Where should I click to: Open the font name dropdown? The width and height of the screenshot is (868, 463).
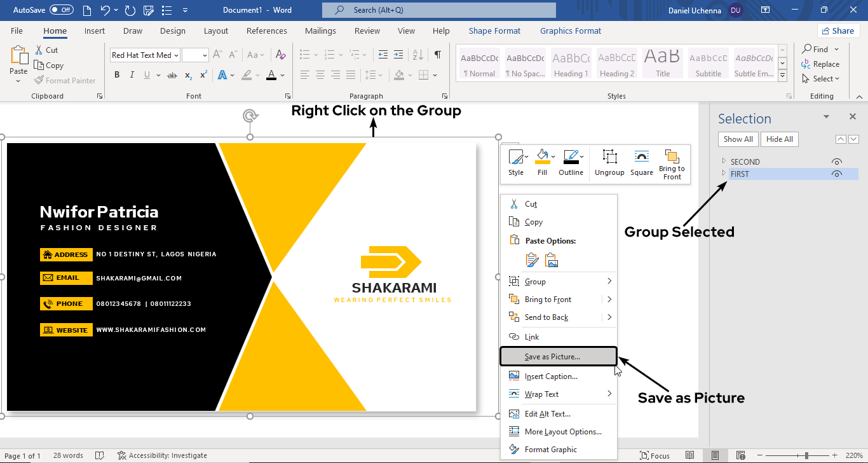(176, 55)
